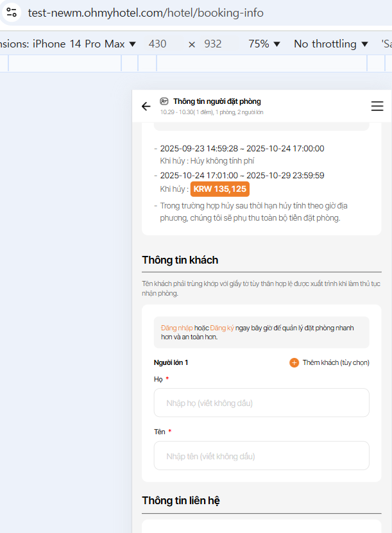Image resolution: width=392 pixels, height=533 pixels.
Task: Click 'Thêm khách (tùy chọn)' text
Action: click(336, 362)
